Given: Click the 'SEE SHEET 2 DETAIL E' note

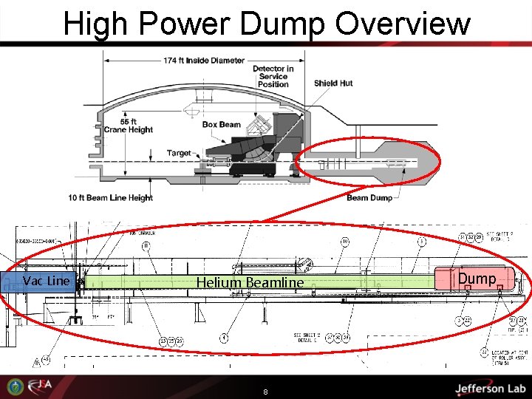Looking at the screenshot, I should click(307, 338).
